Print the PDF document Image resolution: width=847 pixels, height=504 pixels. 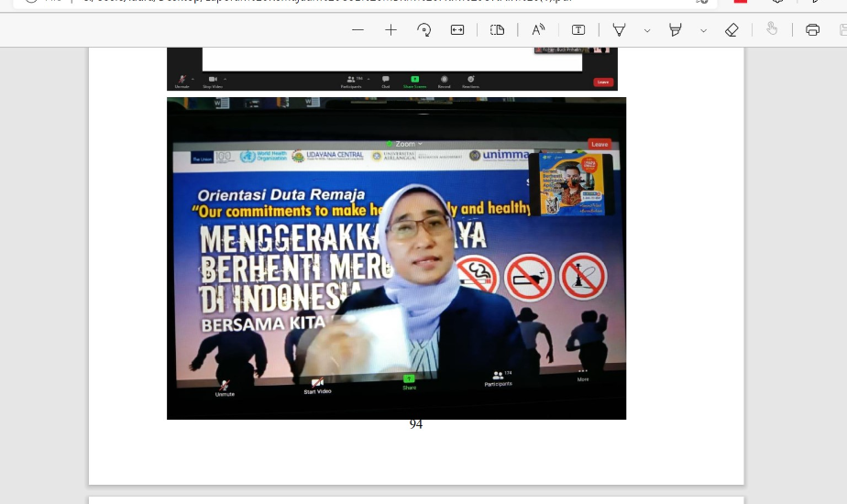pyautogui.click(x=812, y=30)
